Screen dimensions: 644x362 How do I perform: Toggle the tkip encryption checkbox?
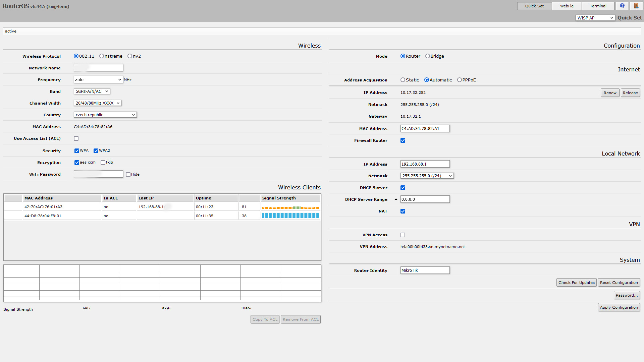pyautogui.click(x=103, y=163)
